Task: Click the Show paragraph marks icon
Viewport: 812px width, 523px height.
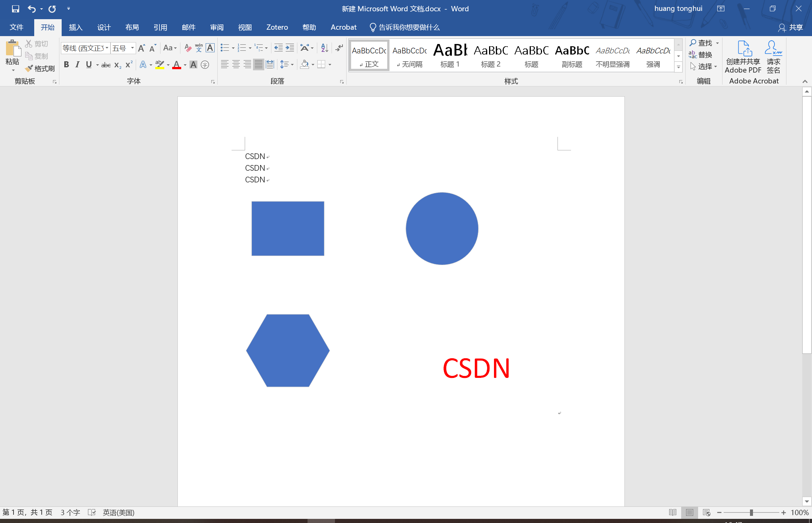Action: (x=339, y=48)
